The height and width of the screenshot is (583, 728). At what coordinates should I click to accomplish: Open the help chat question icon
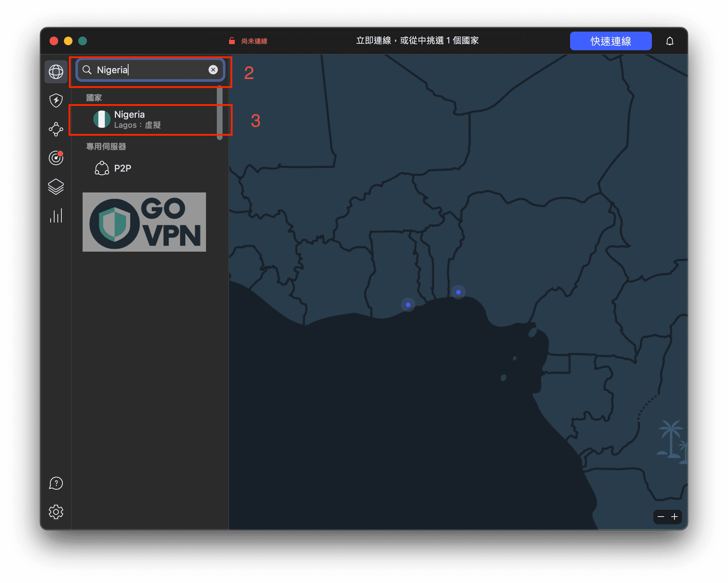(56, 483)
